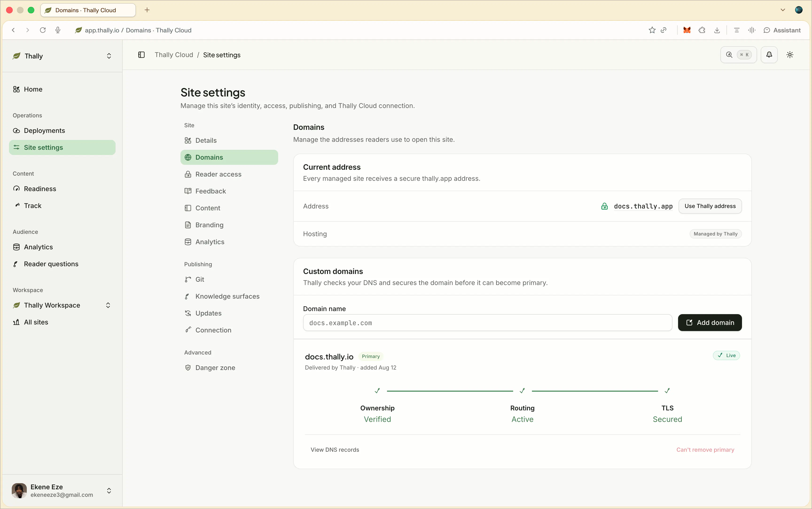Open the Reader access settings tab
The height and width of the screenshot is (509, 812).
(229, 174)
